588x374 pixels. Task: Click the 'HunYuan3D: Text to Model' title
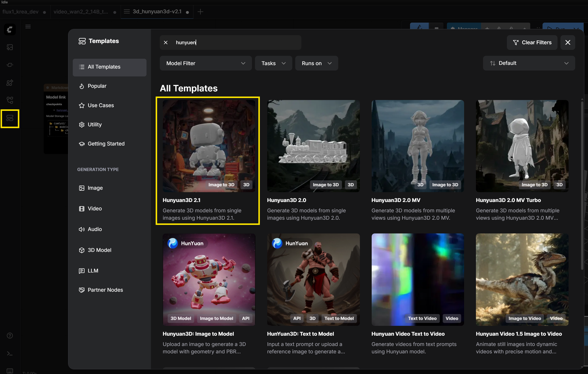[x=300, y=334]
